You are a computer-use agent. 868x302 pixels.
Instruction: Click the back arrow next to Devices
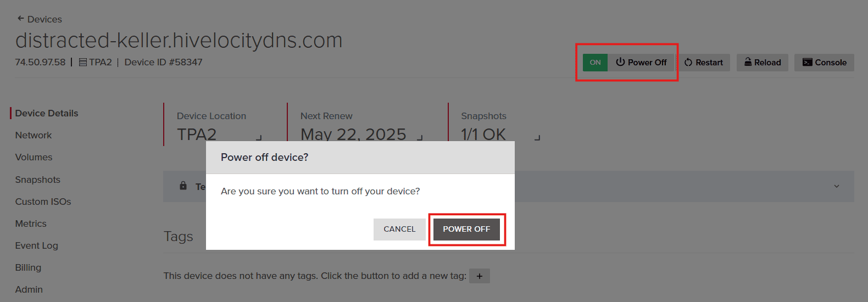click(20, 19)
